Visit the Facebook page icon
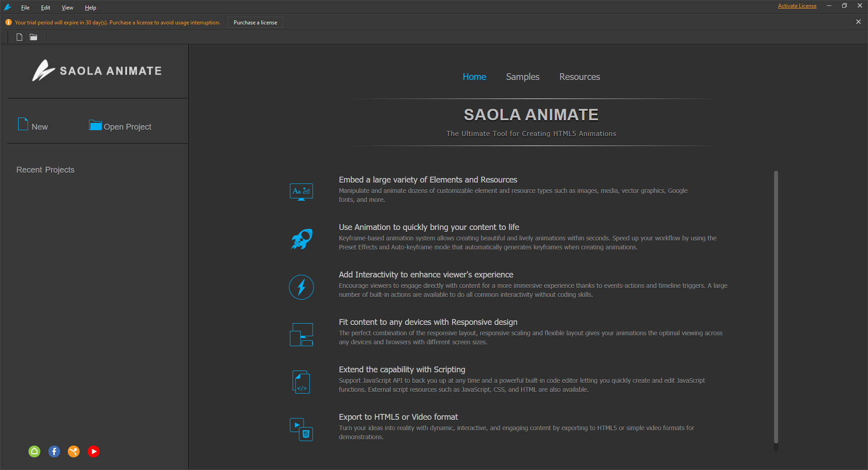This screenshot has width=868, height=470. 54,451
